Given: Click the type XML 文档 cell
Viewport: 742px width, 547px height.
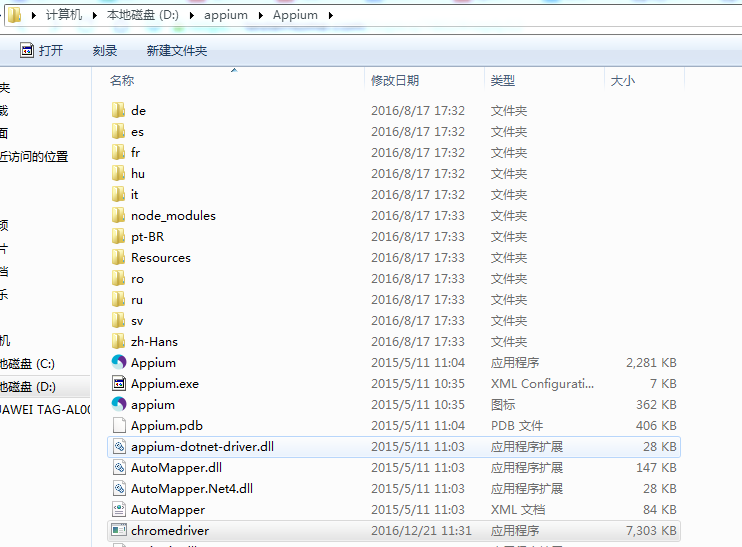Looking at the screenshot, I should (518, 510).
